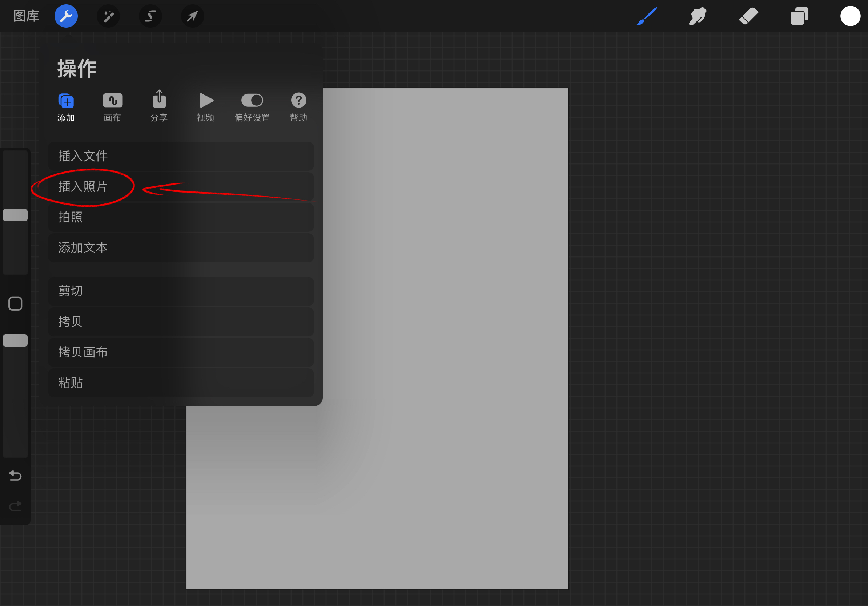868x606 pixels.
Task: Select the paintbrush tool
Action: (x=647, y=16)
